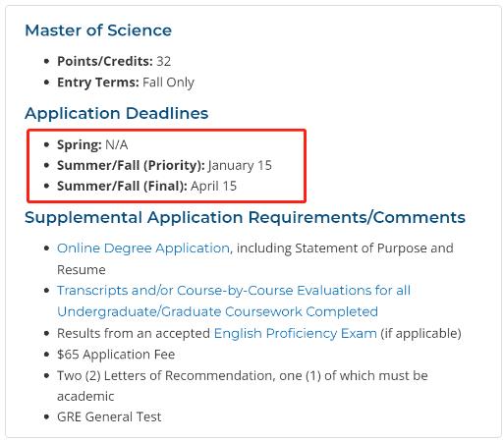
Task: Click the Summer/Fall (Priority) bold label
Action: (131, 165)
